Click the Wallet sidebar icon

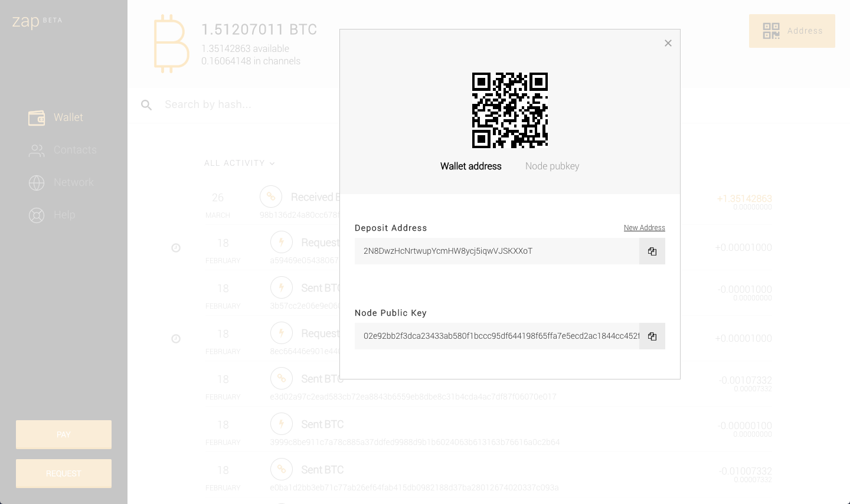37,118
